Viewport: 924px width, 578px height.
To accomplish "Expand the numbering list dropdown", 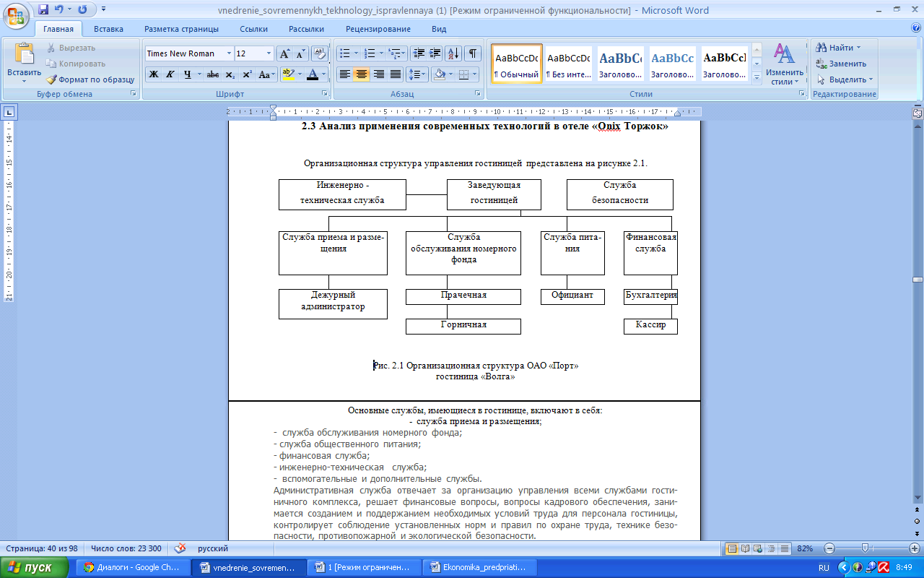I will coord(380,53).
